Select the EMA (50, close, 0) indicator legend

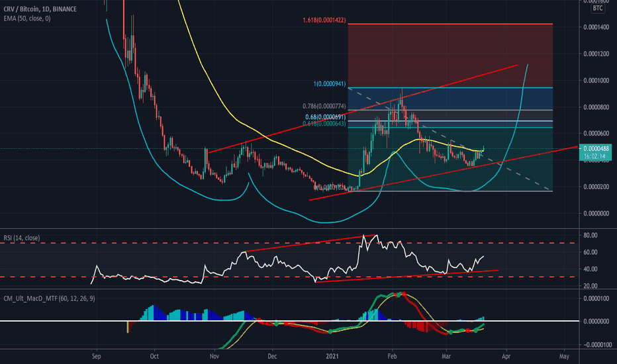tap(27, 18)
